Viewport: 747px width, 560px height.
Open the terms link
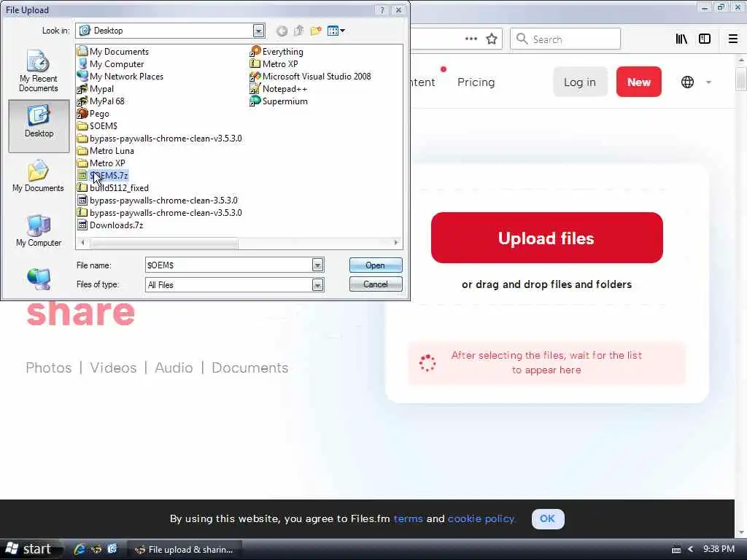(409, 518)
